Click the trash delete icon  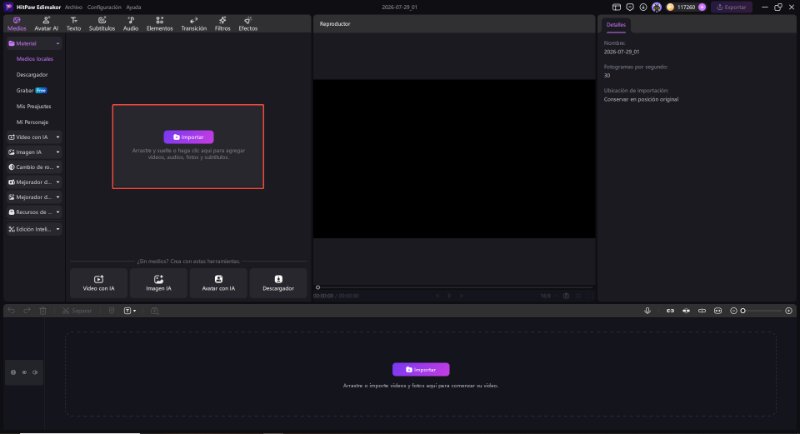click(43, 311)
